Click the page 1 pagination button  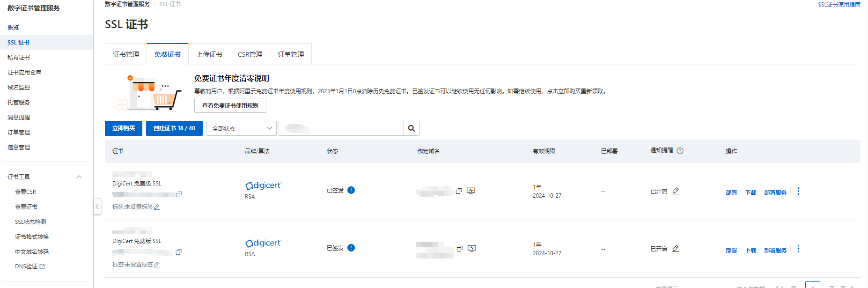[813, 285]
